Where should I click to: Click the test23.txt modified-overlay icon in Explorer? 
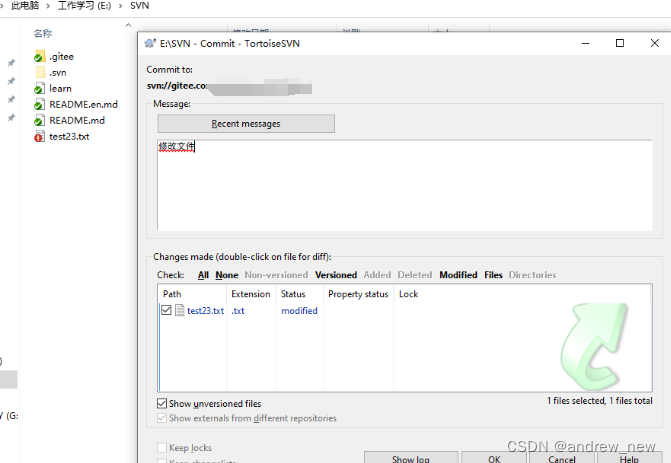point(39,137)
